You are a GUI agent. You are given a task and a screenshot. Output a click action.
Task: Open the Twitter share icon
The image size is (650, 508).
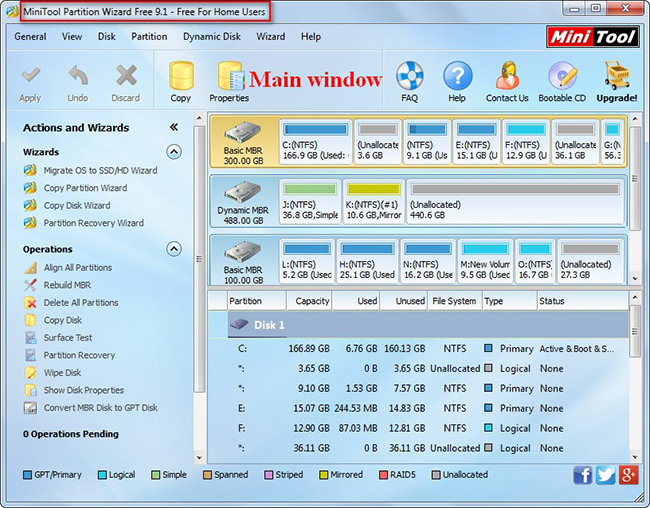(x=606, y=475)
